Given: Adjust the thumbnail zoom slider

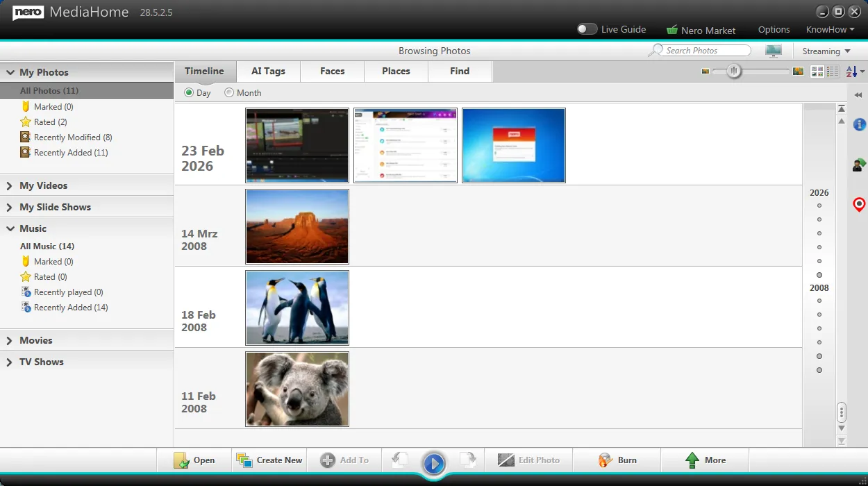Looking at the screenshot, I should pyautogui.click(x=734, y=71).
